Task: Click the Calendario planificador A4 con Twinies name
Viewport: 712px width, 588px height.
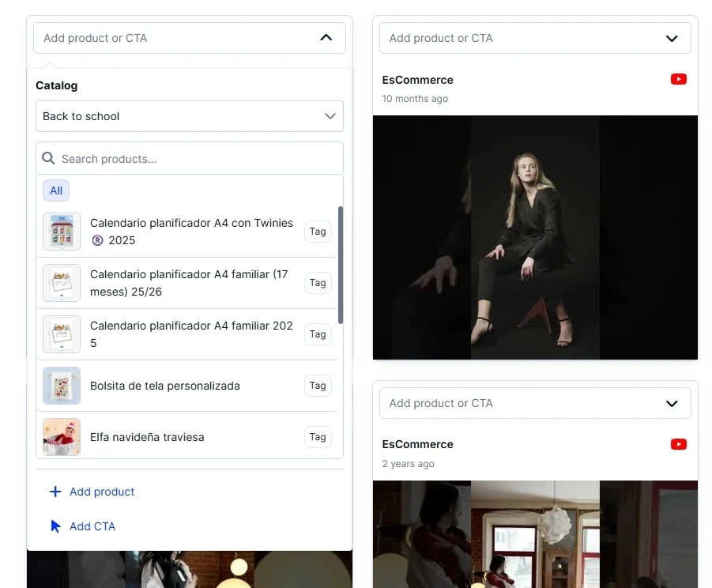Action: [191, 232]
